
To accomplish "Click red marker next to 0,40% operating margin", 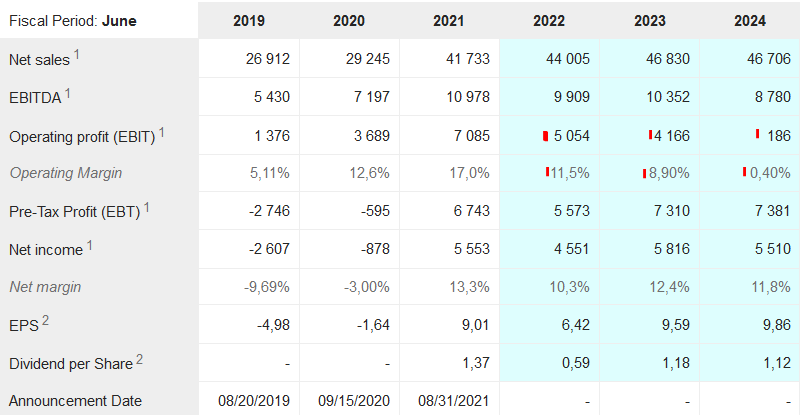I will (x=744, y=172).
